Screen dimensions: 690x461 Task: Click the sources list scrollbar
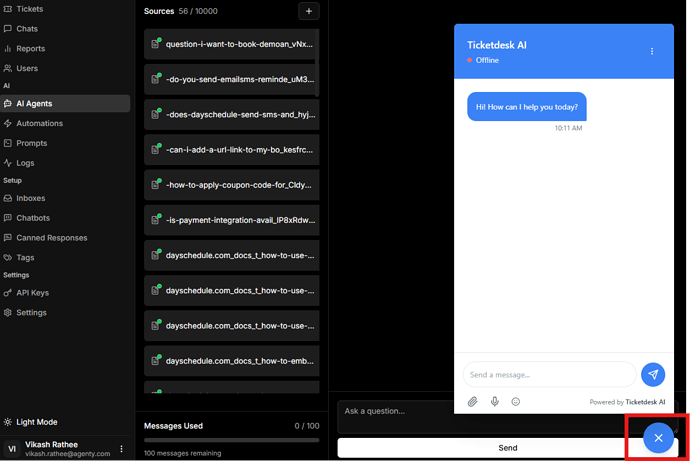click(x=317, y=62)
